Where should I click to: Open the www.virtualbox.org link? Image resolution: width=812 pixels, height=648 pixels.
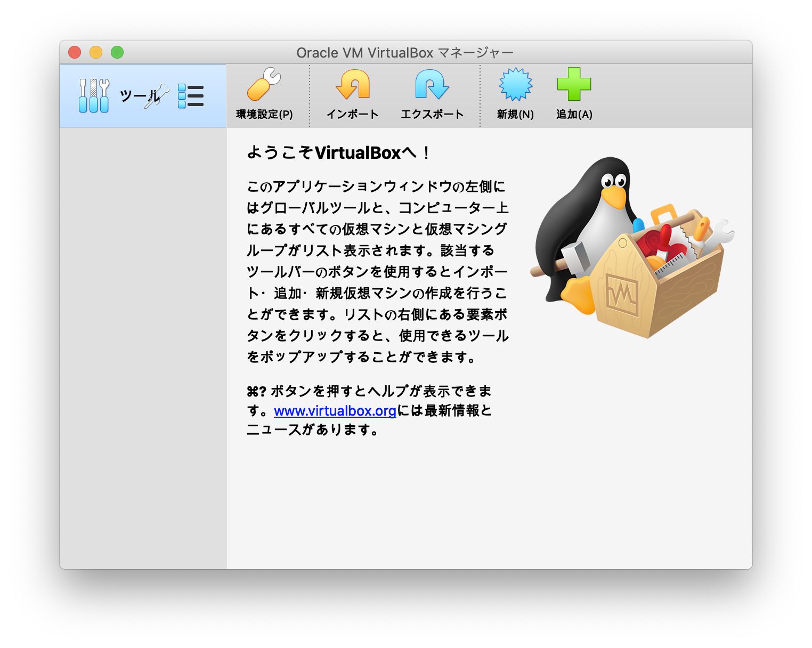point(335,411)
